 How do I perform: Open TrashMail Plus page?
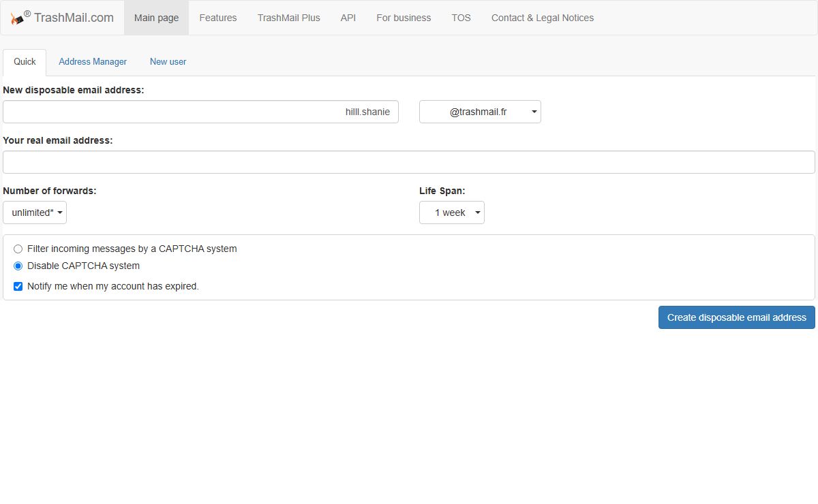(x=289, y=18)
